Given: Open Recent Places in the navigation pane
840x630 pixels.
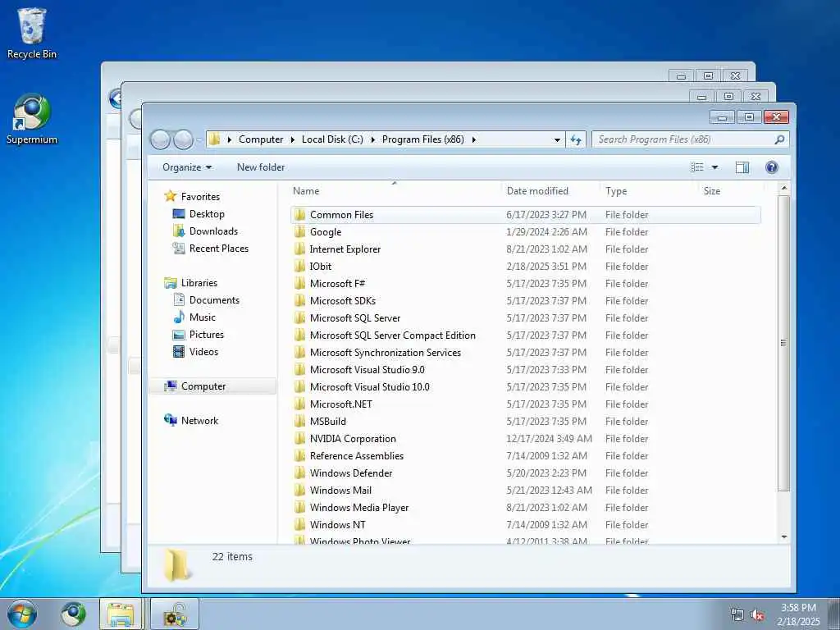Looking at the screenshot, I should [x=218, y=248].
